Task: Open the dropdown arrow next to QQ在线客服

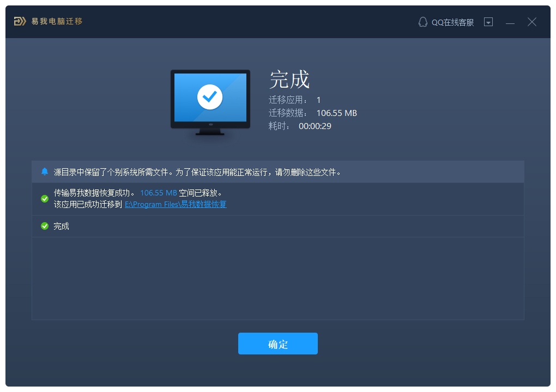Action: coord(488,22)
